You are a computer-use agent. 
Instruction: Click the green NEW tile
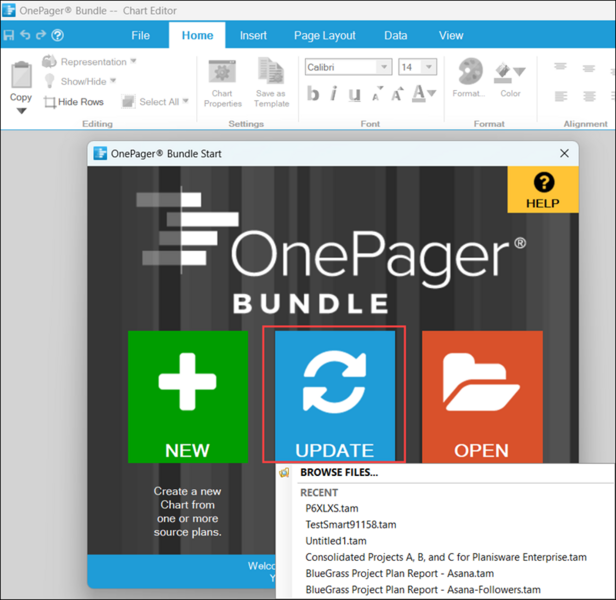[x=188, y=396]
